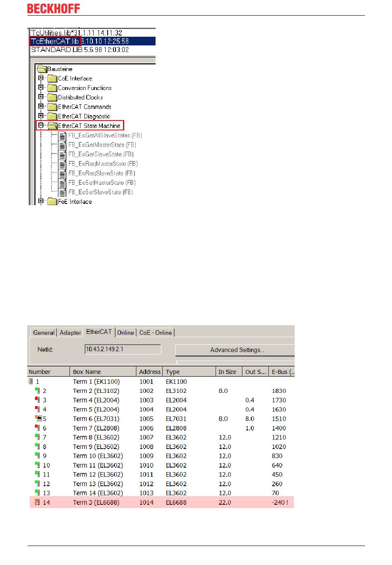Viewport: 392px width, 565px height.
Task: Click the open EtherCAT State Machine folder icon
Action: tap(52, 126)
